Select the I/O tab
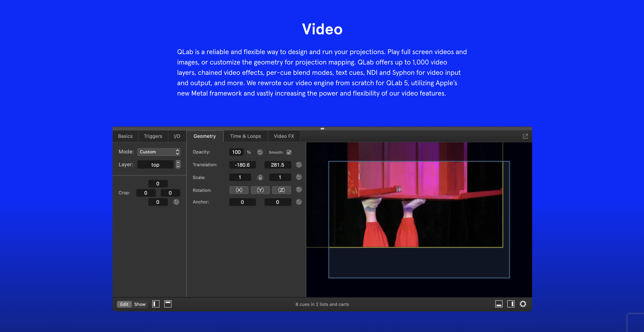The width and height of the screenshot is (644, 332). (x=177, y=136)
